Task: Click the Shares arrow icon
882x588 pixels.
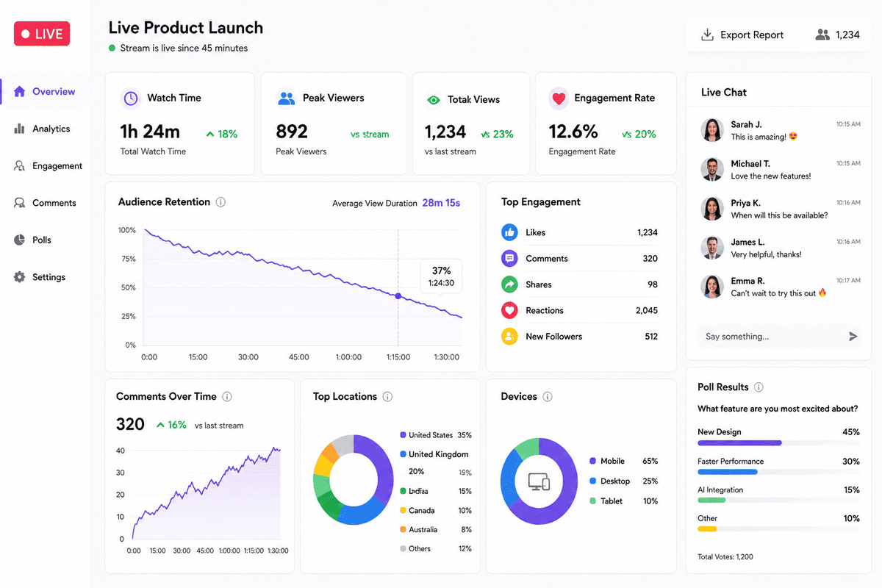Action: point(509,284)
